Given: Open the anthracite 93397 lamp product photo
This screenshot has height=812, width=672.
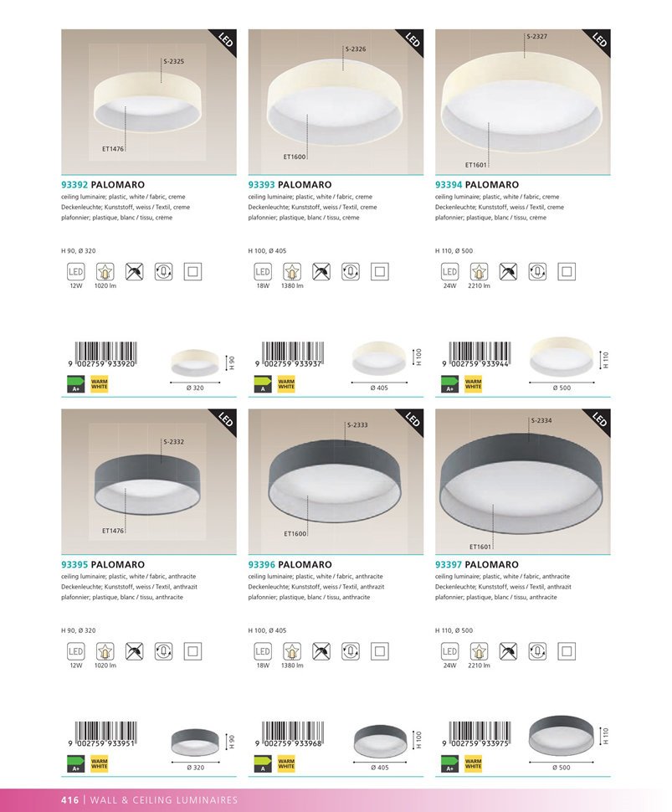Looking at the screenshot, I should coord(522,481).
